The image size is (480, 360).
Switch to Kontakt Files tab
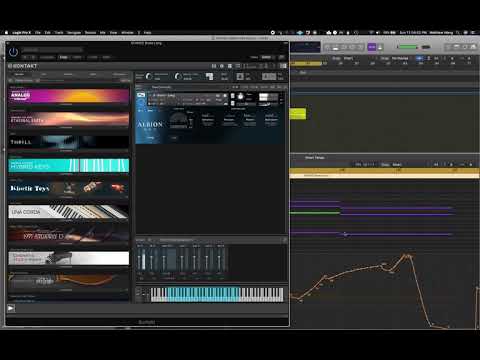tap(44, 74)
